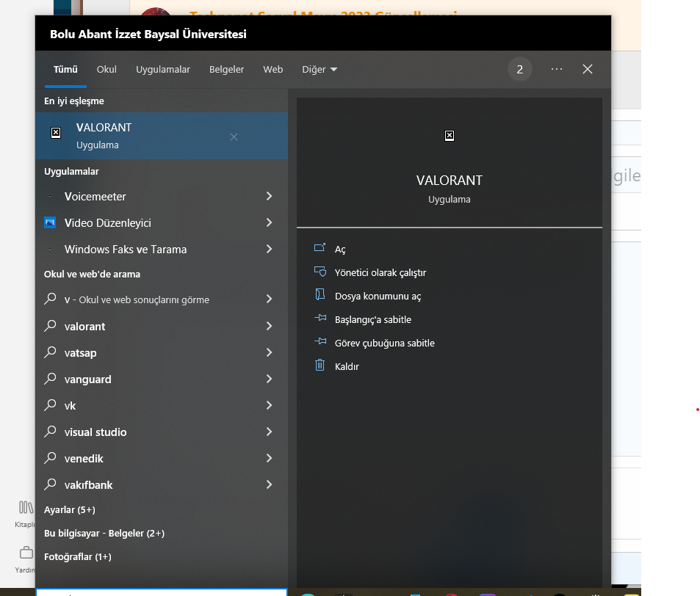The image size is (700, 596).
Task: Expand the vakıfbank suggestion arrow
Action: 269,484
